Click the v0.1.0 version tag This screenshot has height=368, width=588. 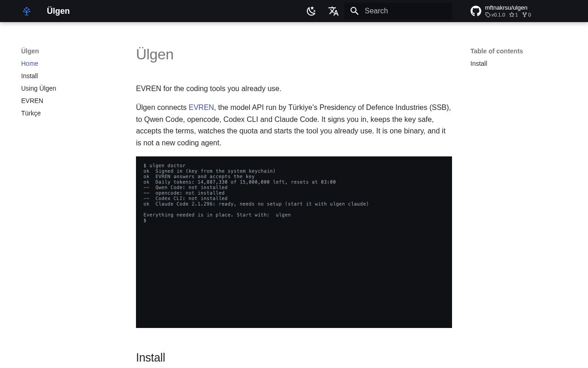(x=495, y=15)
